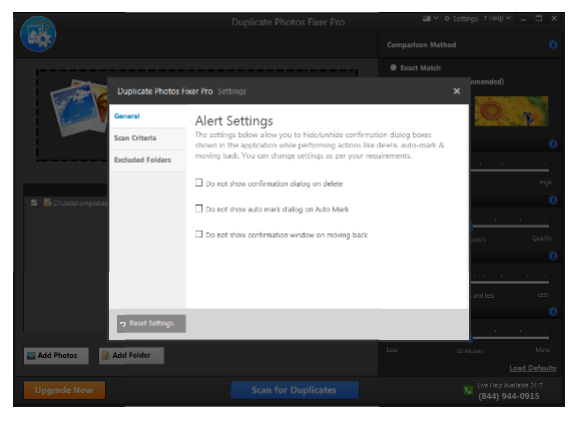579x435 pixels.
Task: Click Add Folder in main window
Action: [x=131, y=356]
